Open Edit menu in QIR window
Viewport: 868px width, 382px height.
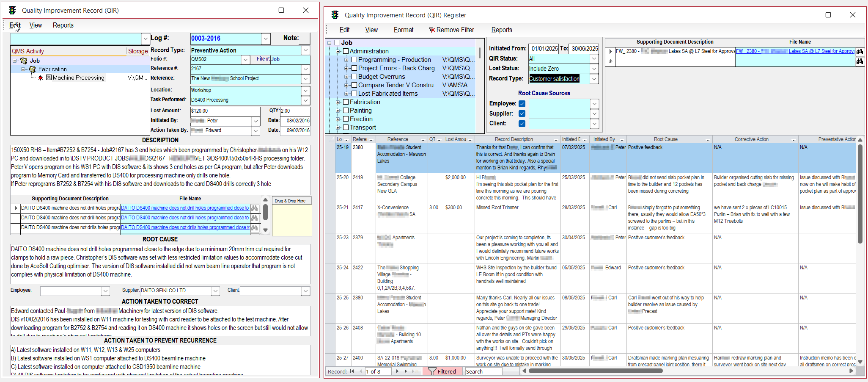[x=15, y=25]
